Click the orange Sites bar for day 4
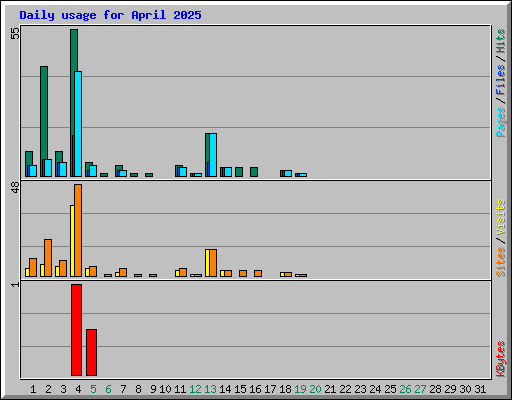The image size is (512, 400). pos(78,231)
